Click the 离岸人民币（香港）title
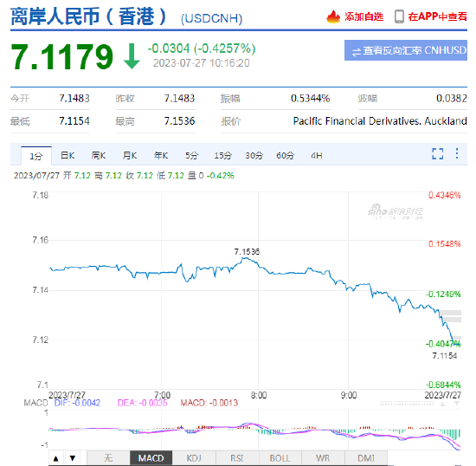The image size is (476, 466). click(88, 16)
